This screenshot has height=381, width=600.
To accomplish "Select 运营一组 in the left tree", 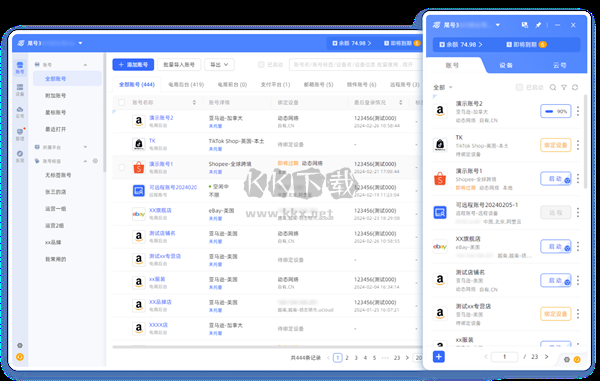I will (55, 208).
